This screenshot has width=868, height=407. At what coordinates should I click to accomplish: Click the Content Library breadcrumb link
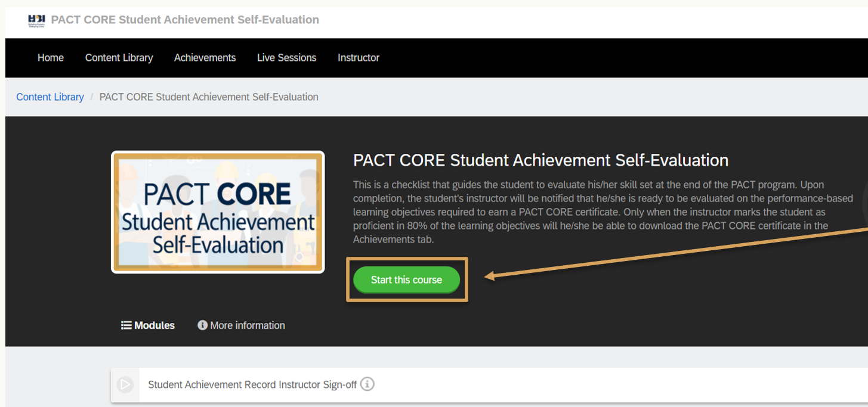(50, 97)
